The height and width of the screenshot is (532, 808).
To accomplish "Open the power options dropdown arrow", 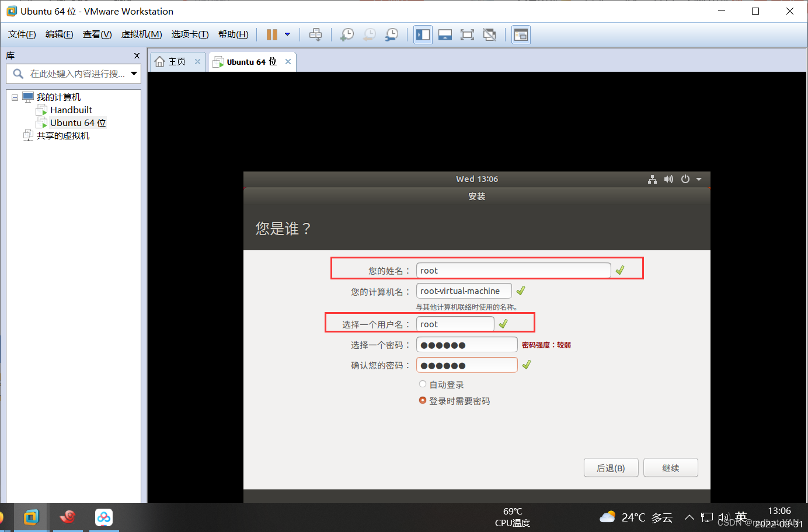I will [x=287, y=34].
